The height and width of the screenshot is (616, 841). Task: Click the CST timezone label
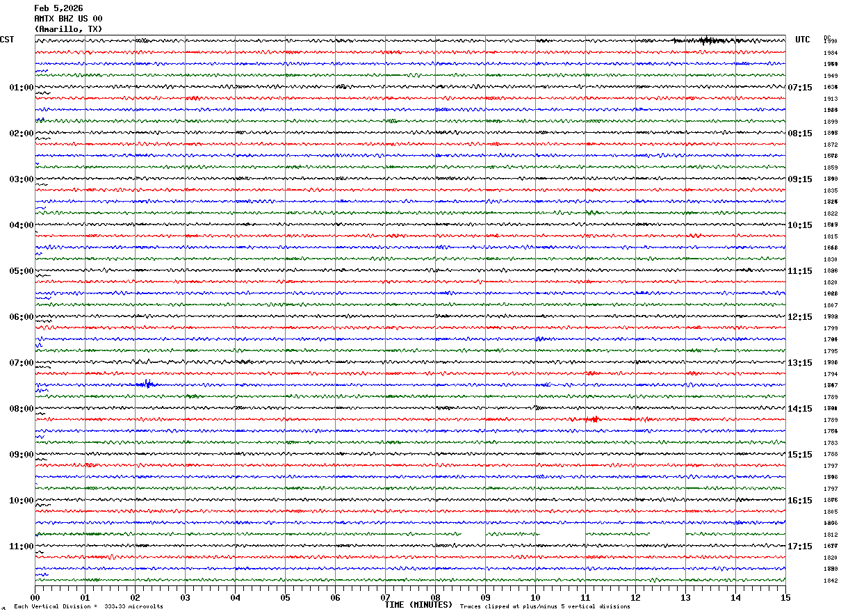[x=7, y=40]
